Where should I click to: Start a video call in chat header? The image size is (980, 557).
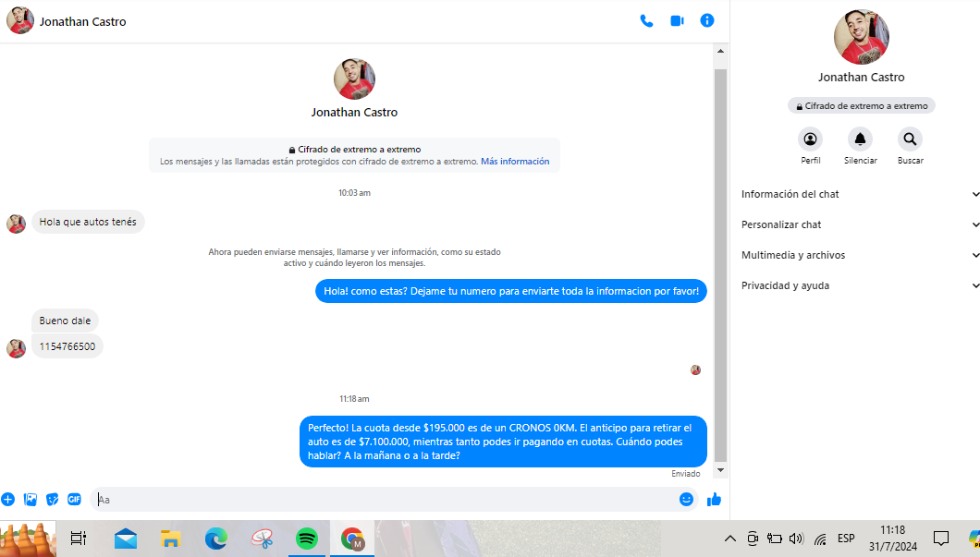coord(677,20)
